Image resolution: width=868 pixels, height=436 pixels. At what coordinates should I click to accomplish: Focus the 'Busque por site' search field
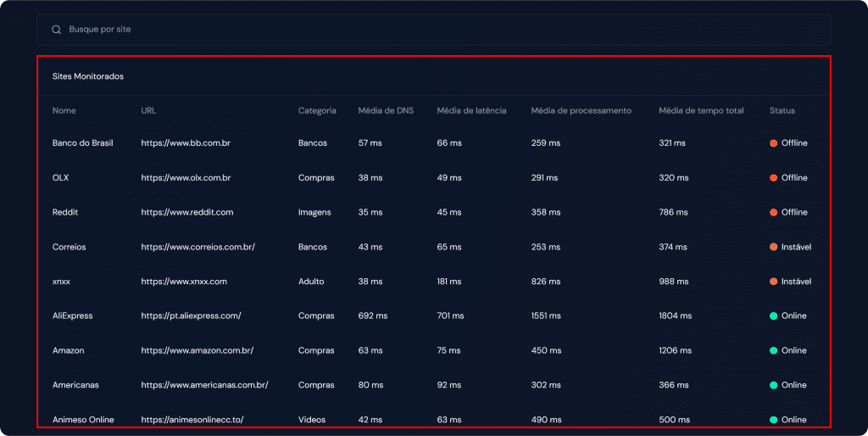tap(433, 30)
